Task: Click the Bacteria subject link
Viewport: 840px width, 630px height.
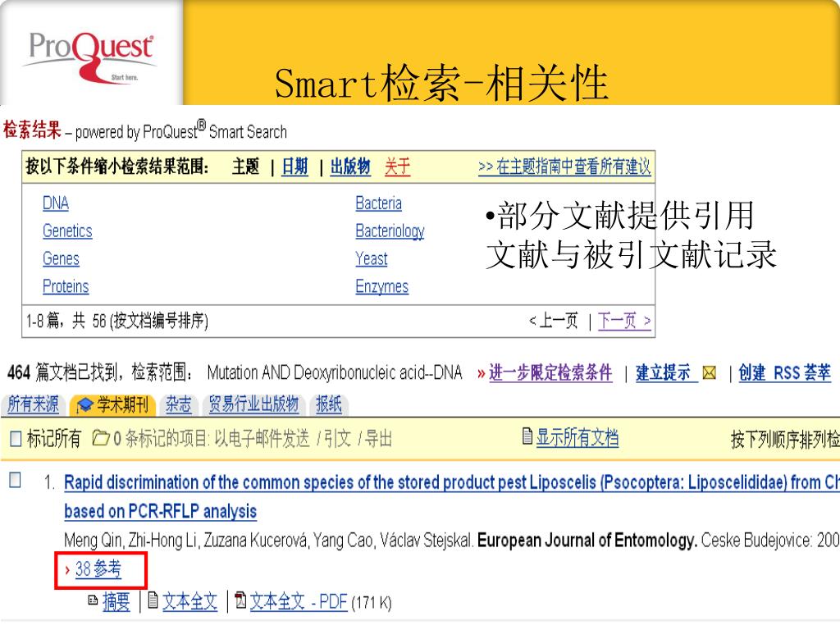Action: coord(379,203)
